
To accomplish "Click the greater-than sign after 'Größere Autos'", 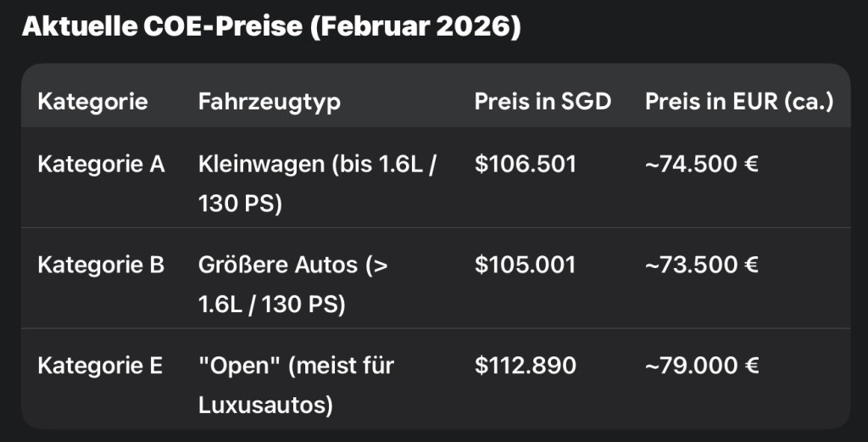I will pyautogui.click(x=381, y=266).
